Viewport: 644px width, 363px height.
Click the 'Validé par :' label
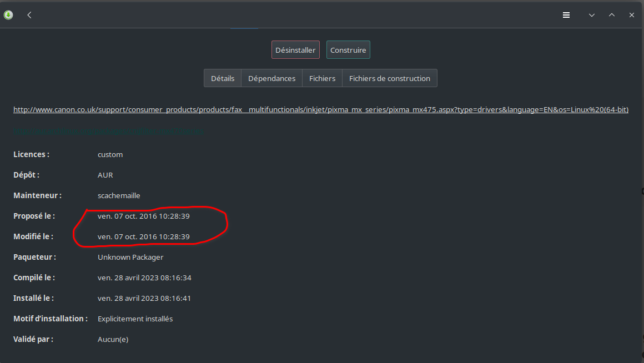[x=33, y=339]
